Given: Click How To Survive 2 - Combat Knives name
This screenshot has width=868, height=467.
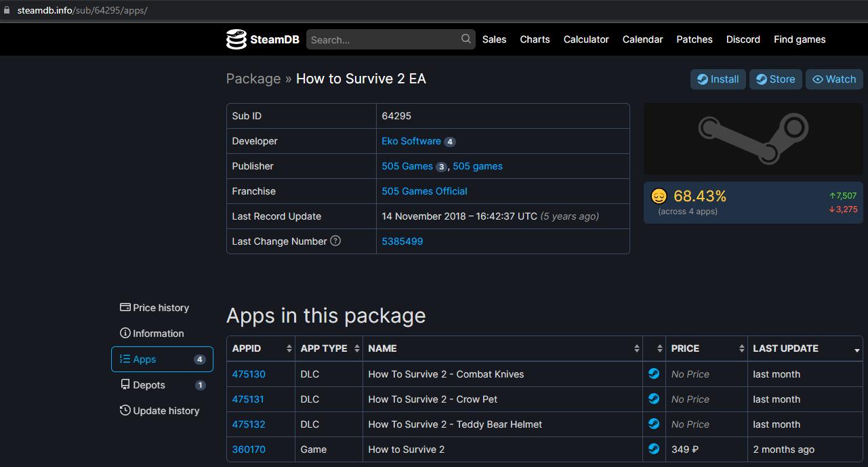Looking at the screenshot, I should tap(446, 374).
